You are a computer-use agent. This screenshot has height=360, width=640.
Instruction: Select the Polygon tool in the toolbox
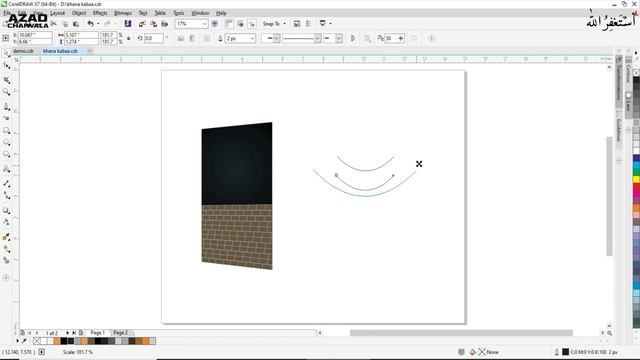click(x=6, y=154)
